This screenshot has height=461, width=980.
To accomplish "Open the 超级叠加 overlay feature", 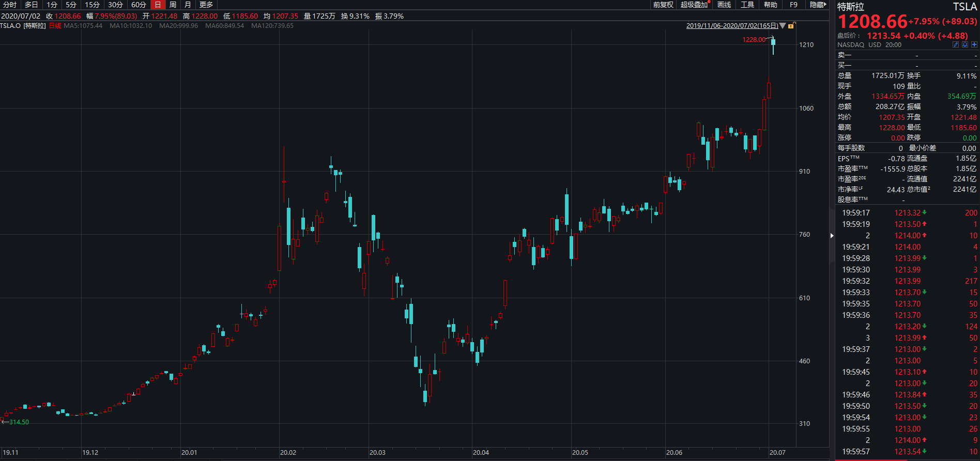I will tap(694, 5).
